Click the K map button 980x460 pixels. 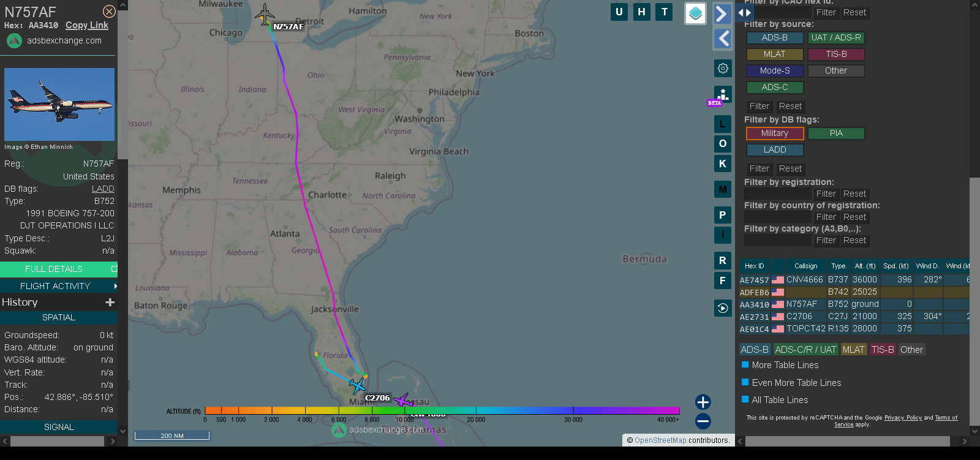(x=723, y=164)
